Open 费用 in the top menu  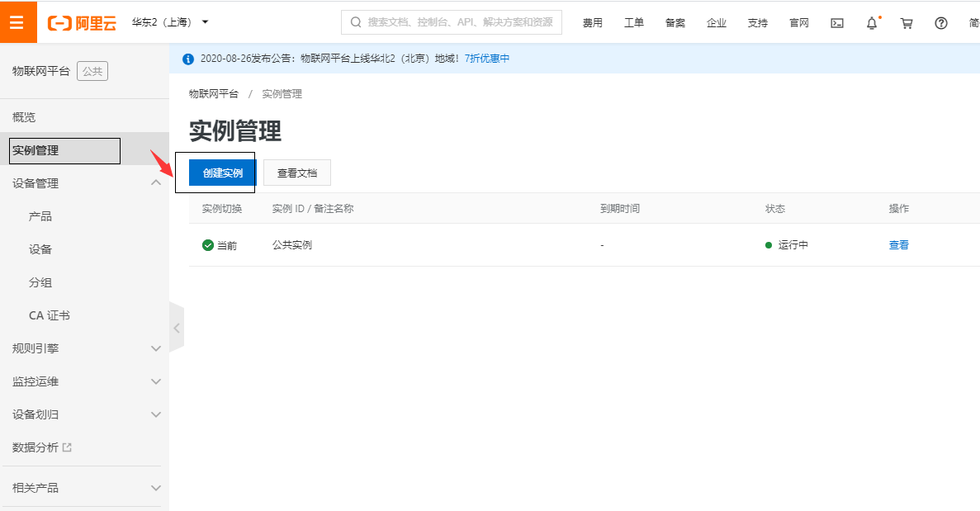coord(593,23)
